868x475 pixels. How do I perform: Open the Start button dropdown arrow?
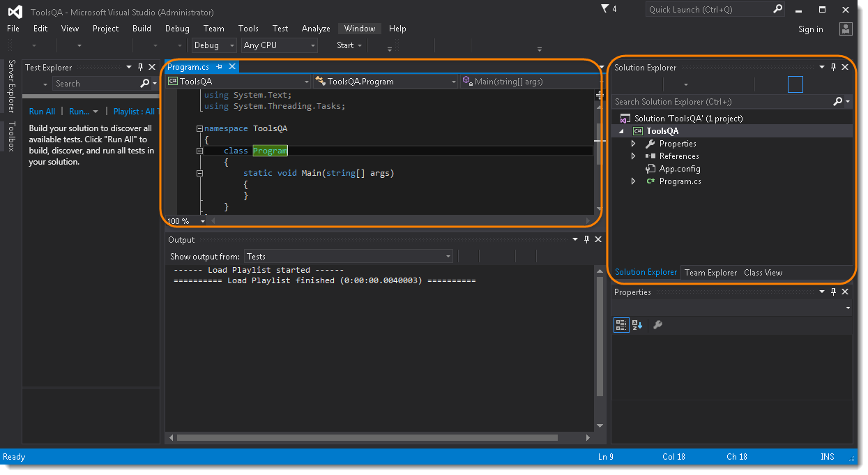360,45
